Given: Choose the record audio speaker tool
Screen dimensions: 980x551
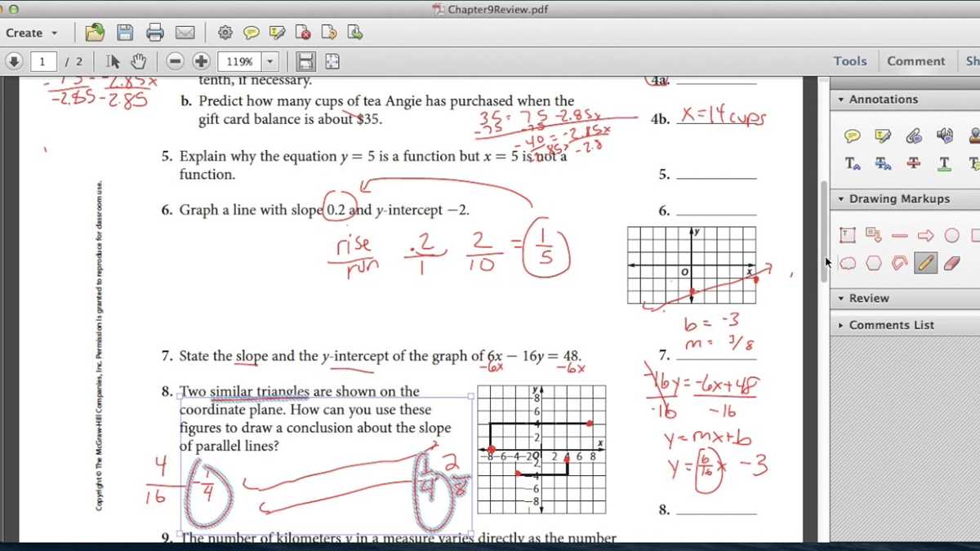Looking at the screenshot, I should pos(945,136).
